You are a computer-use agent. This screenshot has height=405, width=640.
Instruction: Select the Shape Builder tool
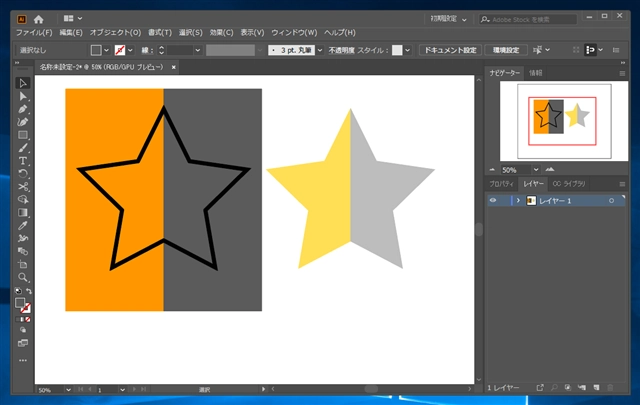pos(23,199)
